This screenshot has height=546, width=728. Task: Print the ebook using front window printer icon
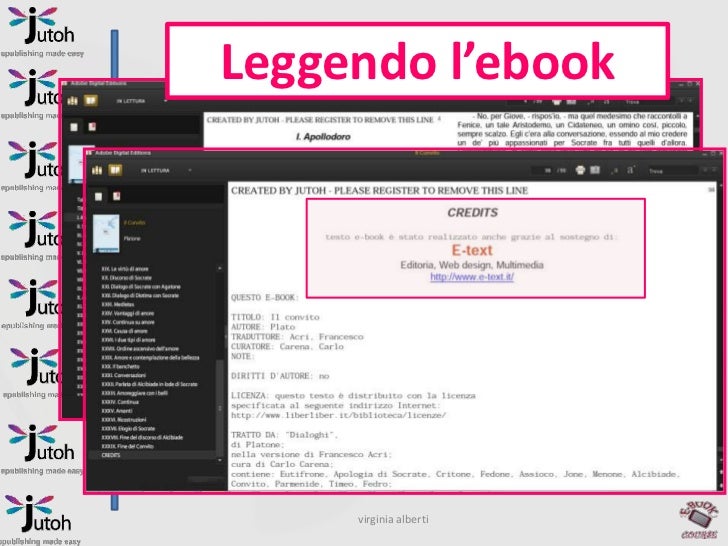click(580, 170)
